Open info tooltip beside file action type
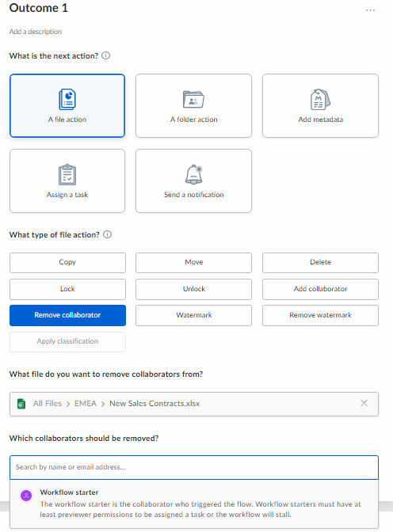 tap(107, 234)
